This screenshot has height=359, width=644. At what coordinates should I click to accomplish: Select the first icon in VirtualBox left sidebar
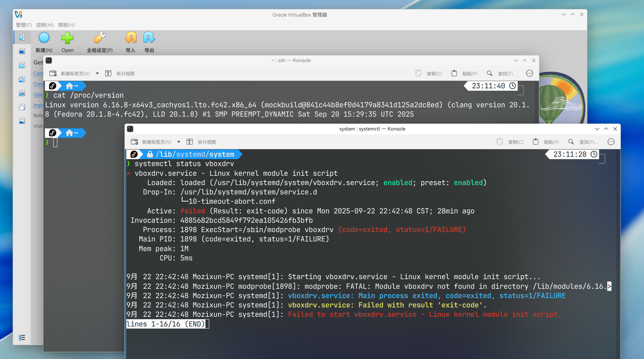(x=22, y=37)
